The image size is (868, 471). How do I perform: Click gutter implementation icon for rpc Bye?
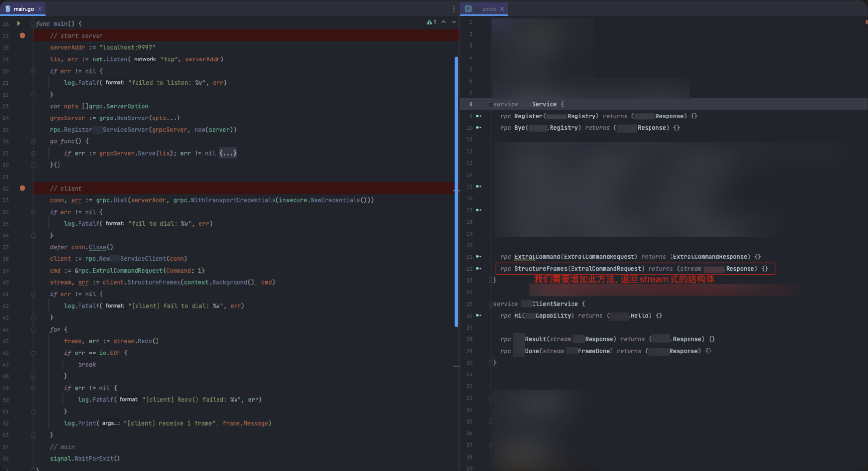[x=479, y=128]
